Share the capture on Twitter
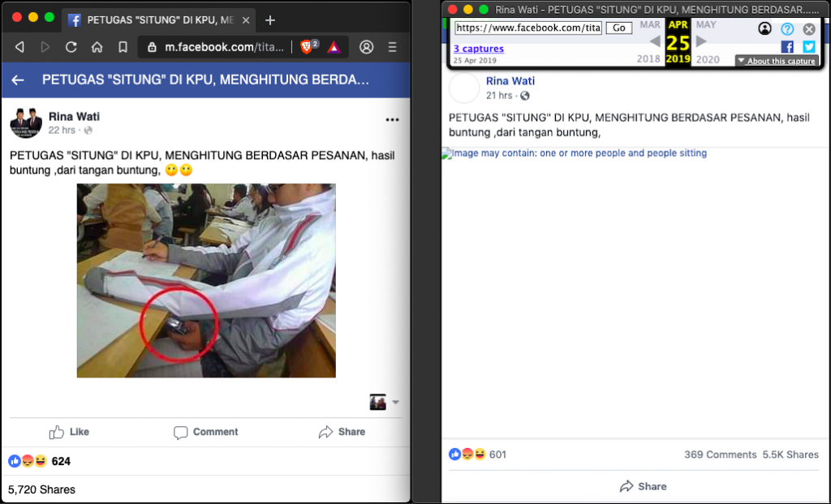The height and width of the screenshot is (504, 831). (808, 47)
